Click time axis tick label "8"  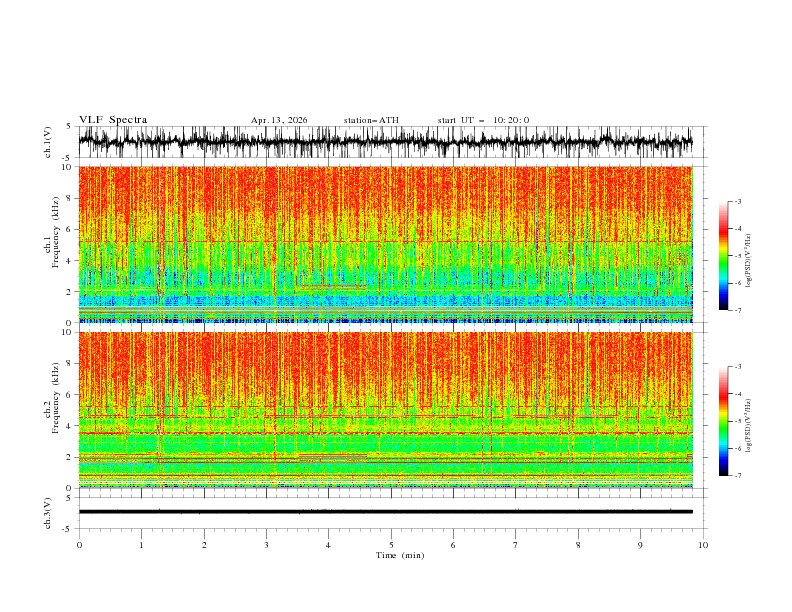pyautogui.click(x=578, y=545)
